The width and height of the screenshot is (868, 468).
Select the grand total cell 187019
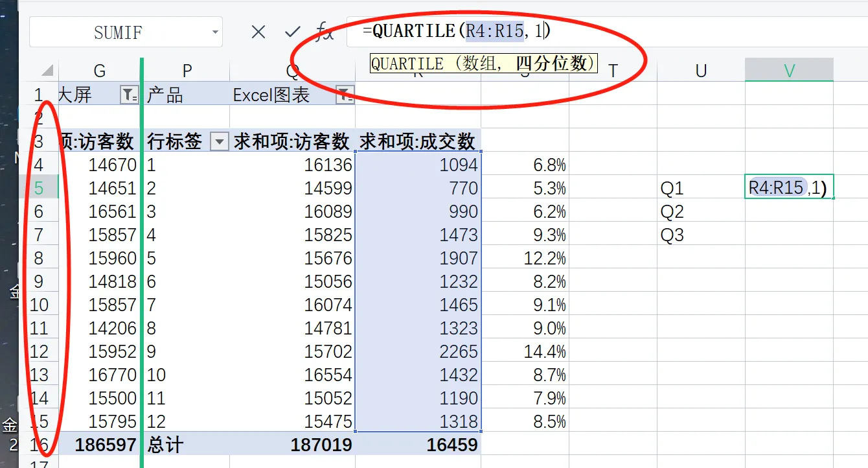click(x=292, y=445)
